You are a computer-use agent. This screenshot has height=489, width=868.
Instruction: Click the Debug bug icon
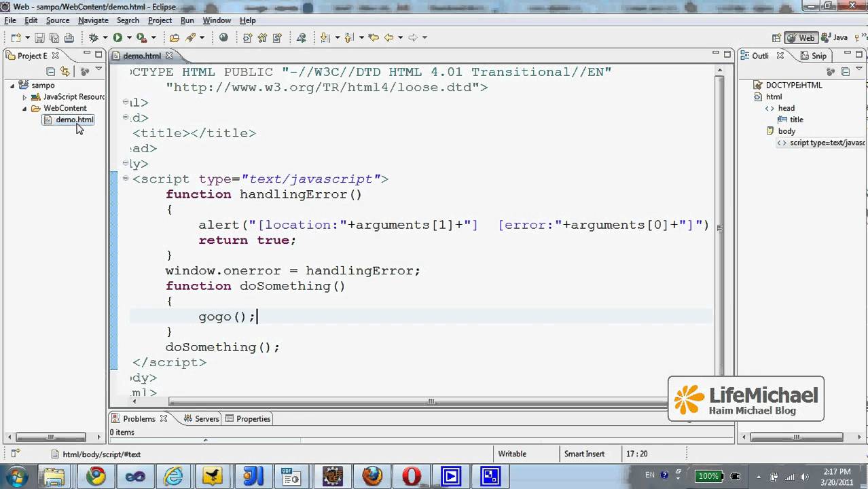click(x=94, y=38)
